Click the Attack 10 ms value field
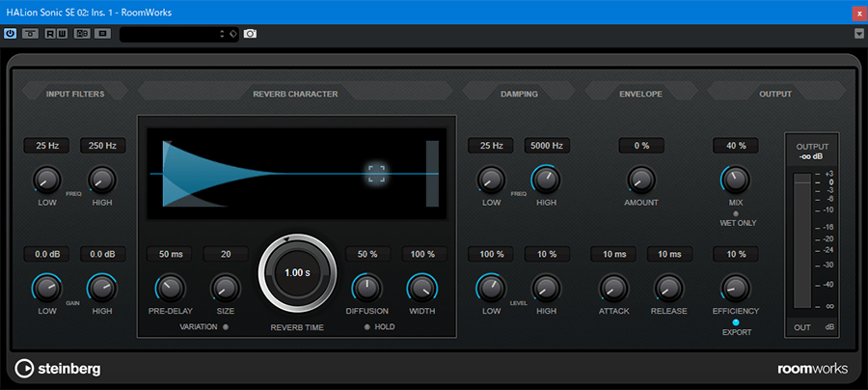Image resolution: width=868 pixels, height=390 pixels. (x=613, y=254)
